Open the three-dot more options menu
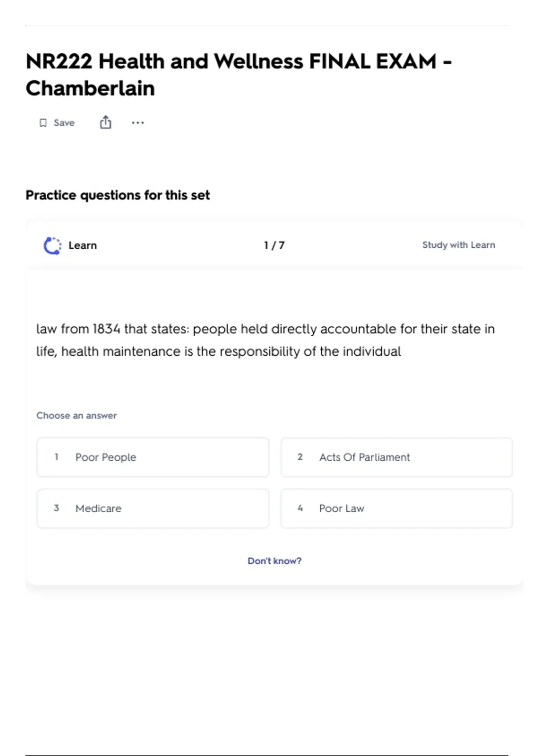534x756 pixels. pos(138,123)
